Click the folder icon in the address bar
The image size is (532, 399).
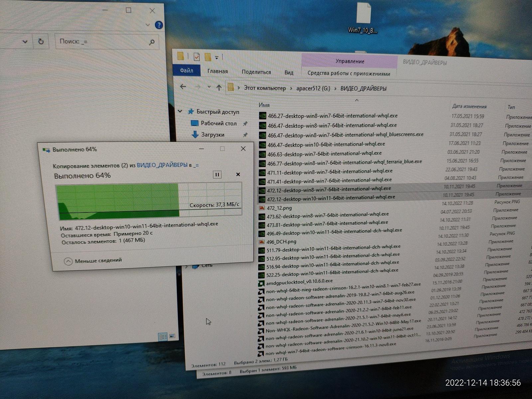pyautogui.click(x=231, y=87)
